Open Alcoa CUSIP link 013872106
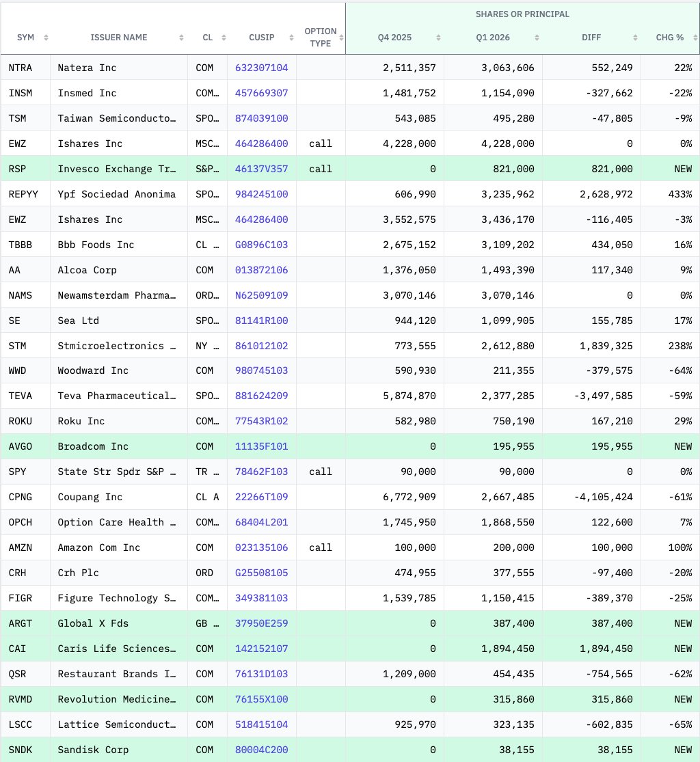Image resolution: width=700 pixels, height=762 pixels. pyautogui.click(x=262, y=270)
